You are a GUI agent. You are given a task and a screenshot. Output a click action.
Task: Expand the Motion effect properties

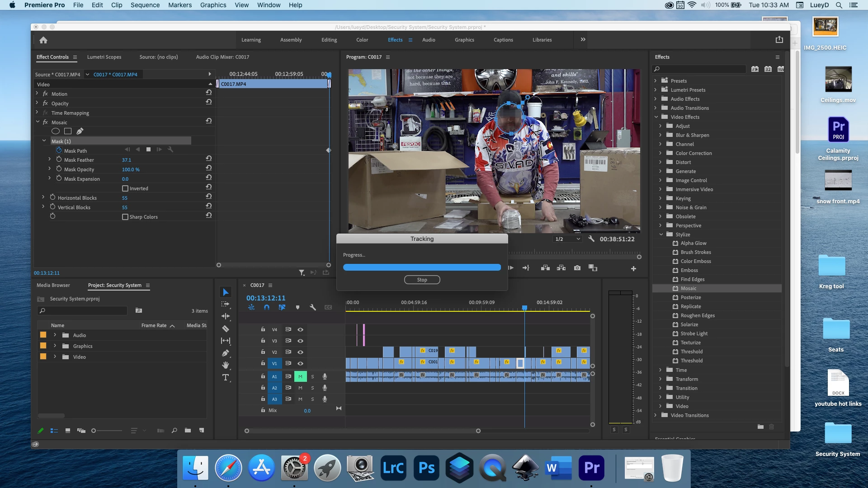(x=38, y=94)
